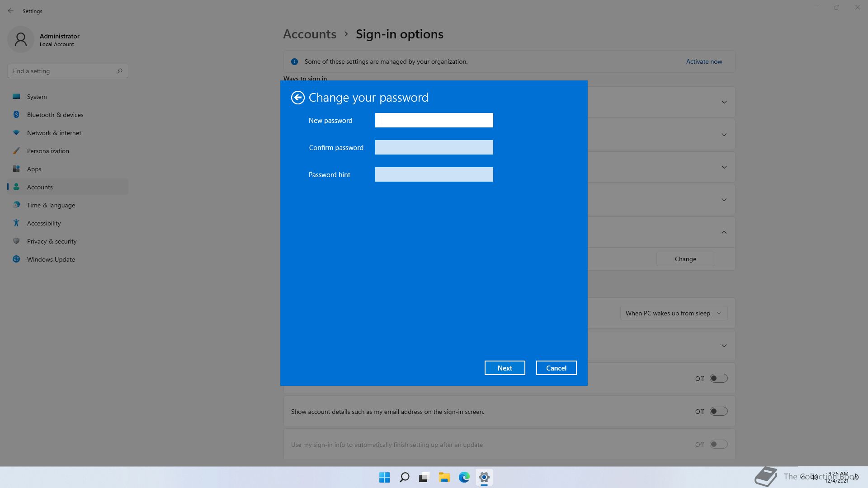The width and height of the screenshot is (868, 488).
Task: Open Microsoft Edge from taskbar
Action: click(x=464, y=477)
